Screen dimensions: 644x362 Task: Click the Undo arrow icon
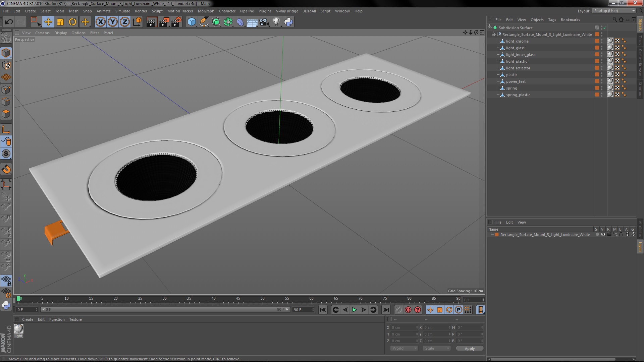pos(9,22)
